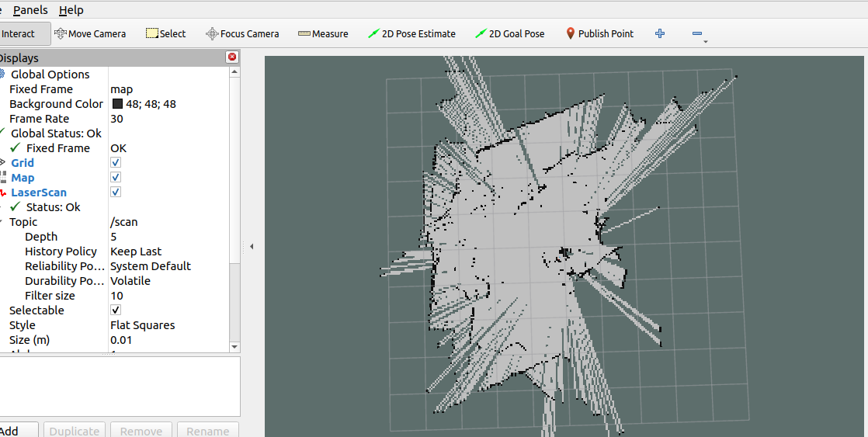Toggle the Selectable checkbox
868x437 pixels.
tap(116, 310)
